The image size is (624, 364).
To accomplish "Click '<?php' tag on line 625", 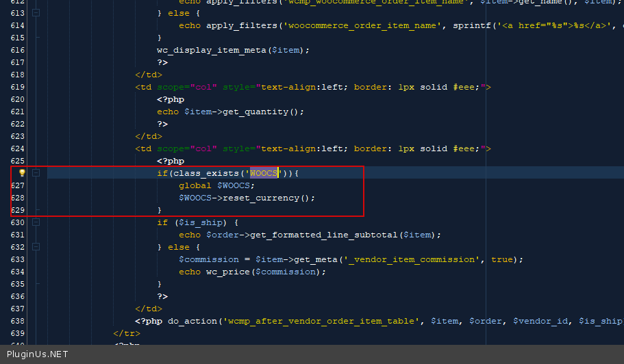I will 171,161.
